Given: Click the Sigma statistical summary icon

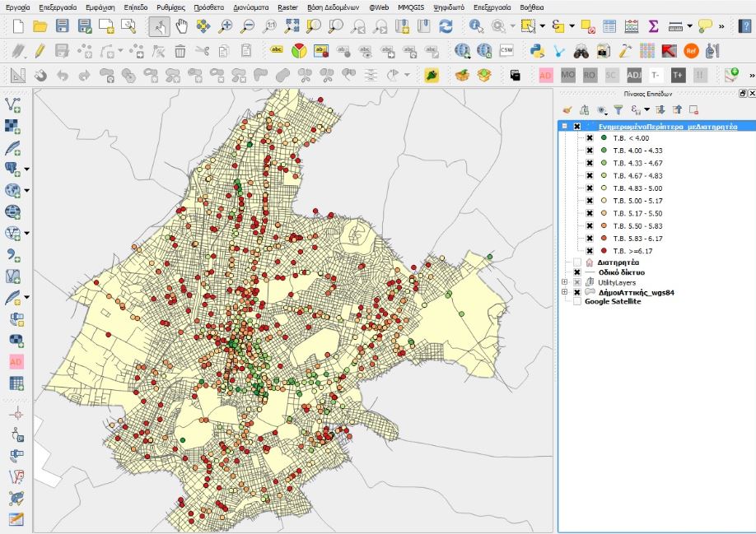Looking at the screenshot, I should [x=654, y=26].
